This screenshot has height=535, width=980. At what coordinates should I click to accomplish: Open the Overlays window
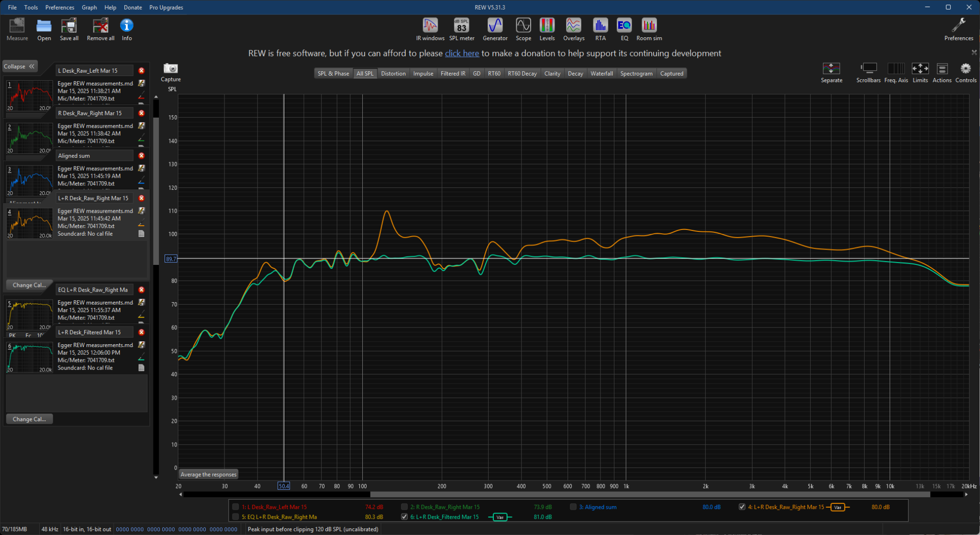coord(574,29)
